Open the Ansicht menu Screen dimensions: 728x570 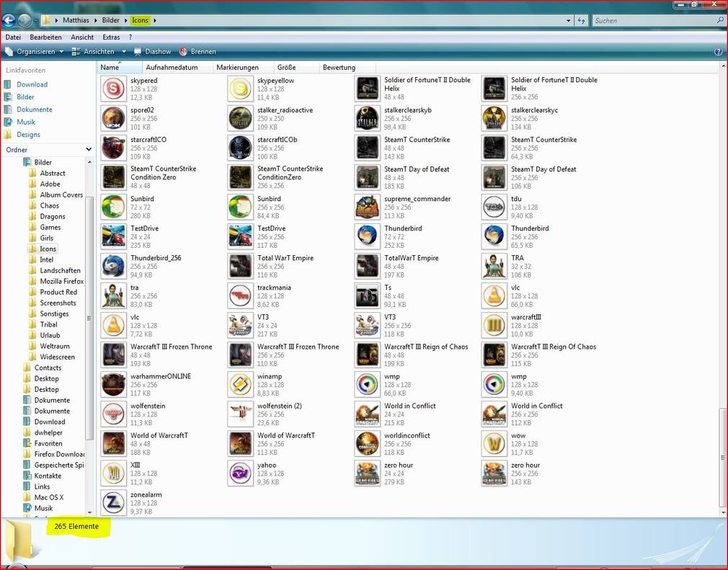(x=82, y=37)
